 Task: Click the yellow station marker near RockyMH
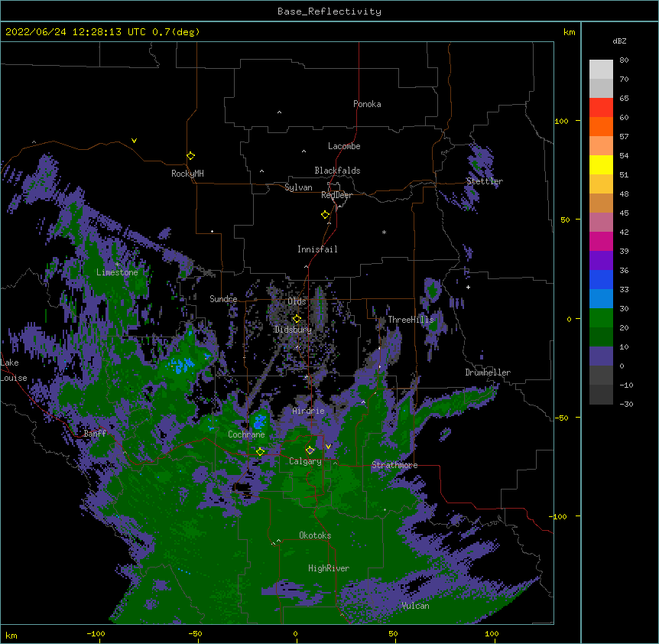pyautogui.click(x=191, y=156)
